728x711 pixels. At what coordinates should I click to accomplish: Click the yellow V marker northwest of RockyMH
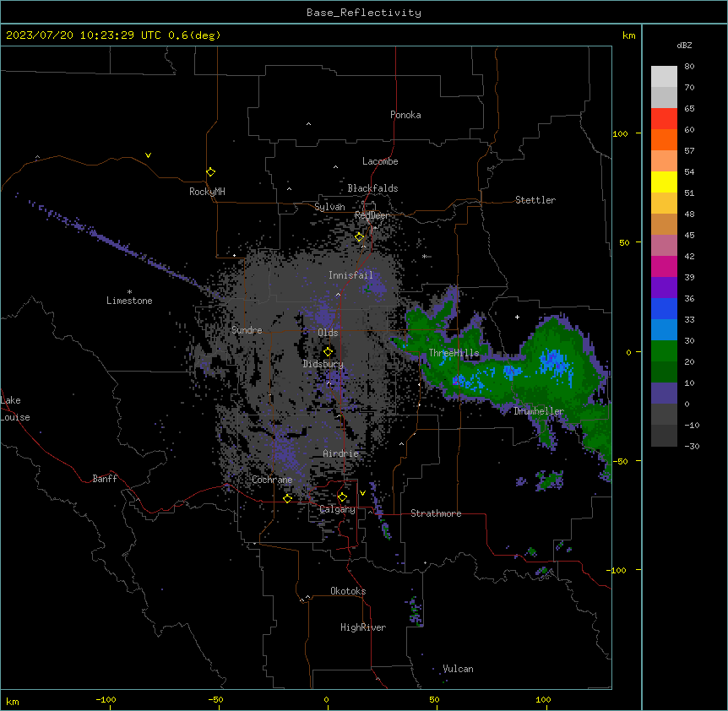coord(148,155)
